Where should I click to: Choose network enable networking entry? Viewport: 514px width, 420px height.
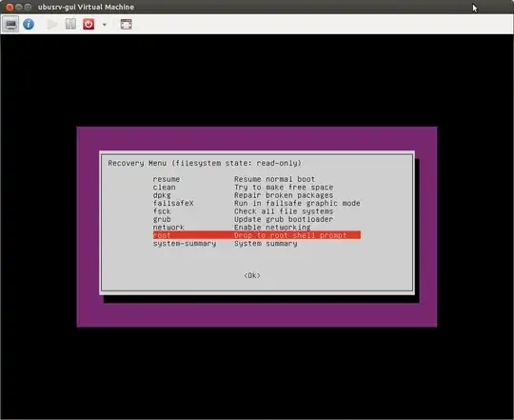pos(257,228)
